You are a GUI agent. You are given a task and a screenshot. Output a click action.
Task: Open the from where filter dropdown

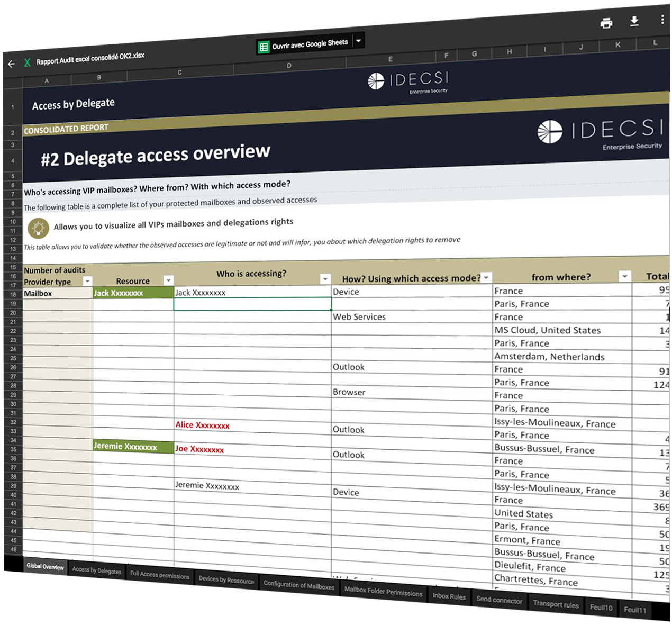[625, 276]
